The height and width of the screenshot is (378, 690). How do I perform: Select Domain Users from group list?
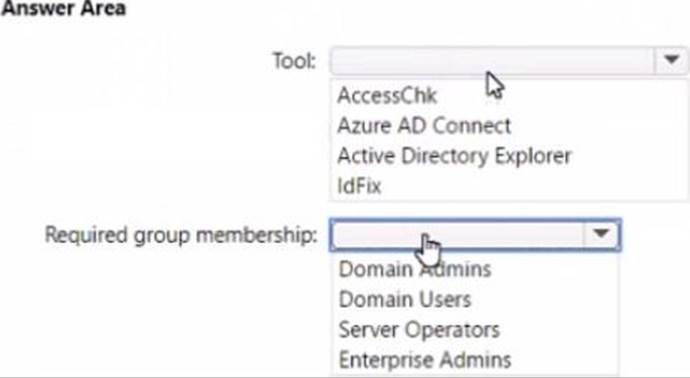point(405,300)
